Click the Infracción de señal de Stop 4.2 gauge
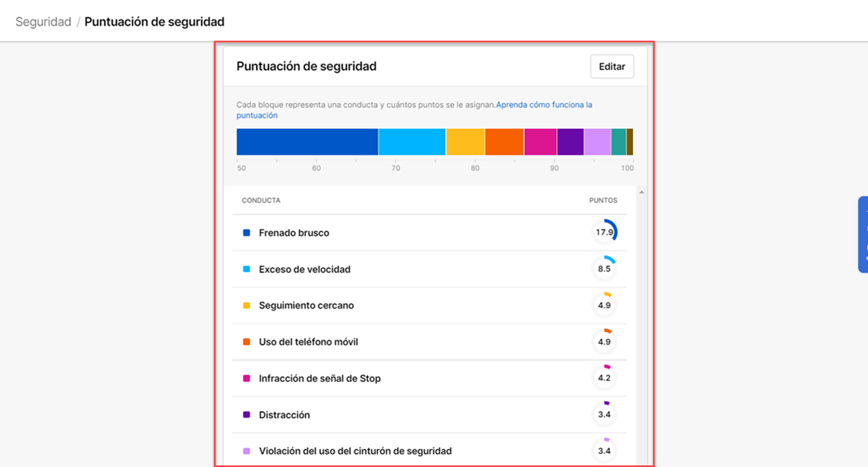The height and width of the screenshot is (467, 868). tap(604, 378)
